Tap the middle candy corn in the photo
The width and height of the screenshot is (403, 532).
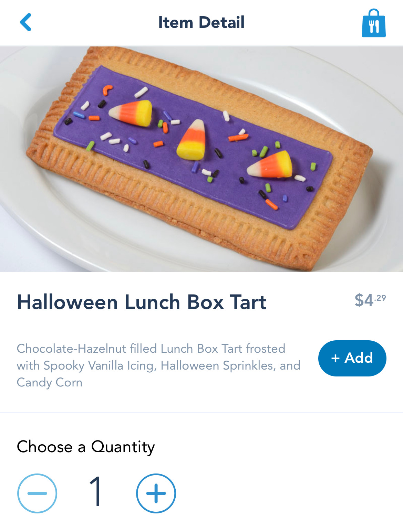(192, 140)
